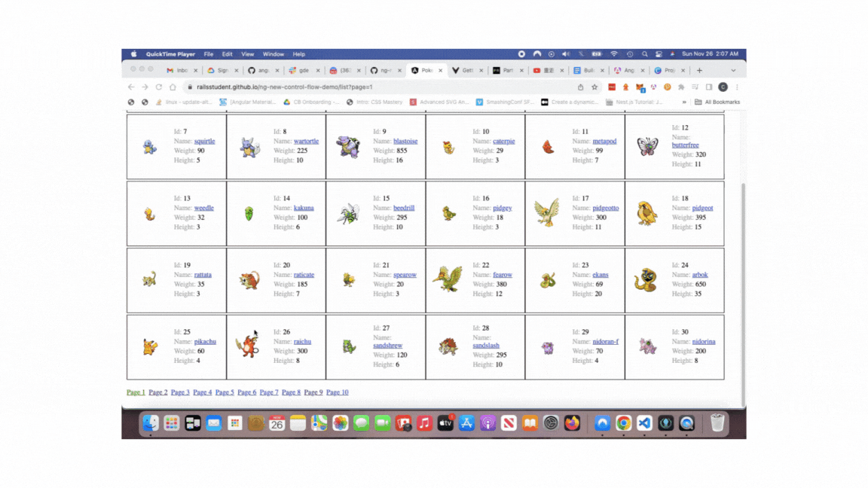
Task: Show more bookmarks with the chevron
Action: 684,102
